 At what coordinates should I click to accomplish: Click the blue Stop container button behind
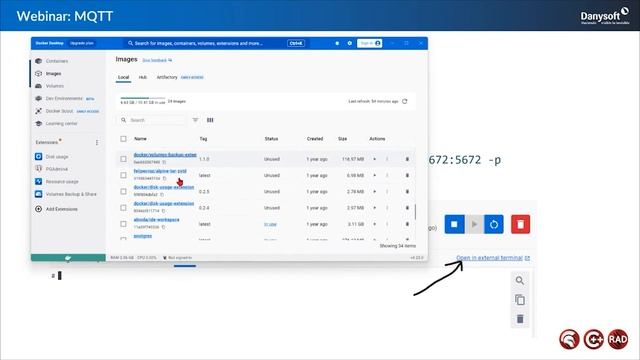(454, 224)
